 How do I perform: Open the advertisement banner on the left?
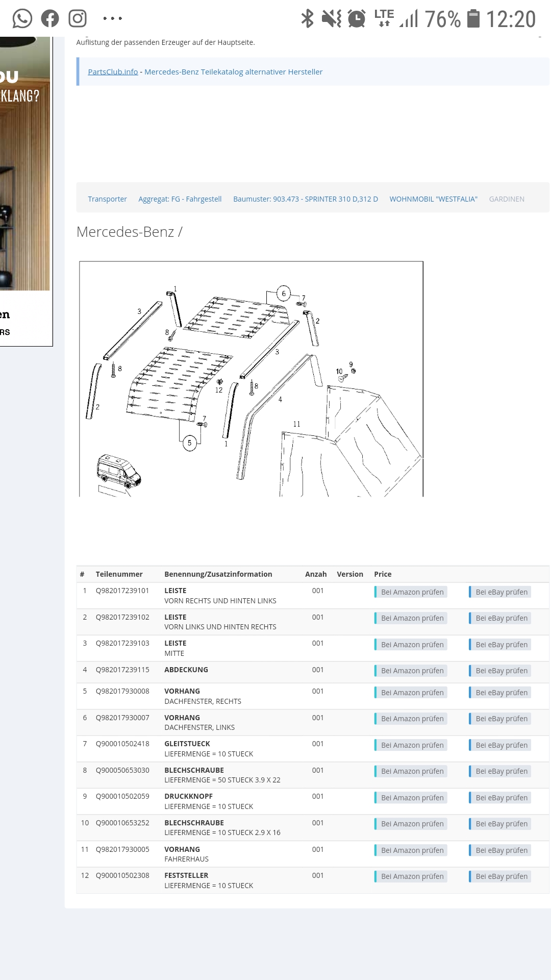(26, 191)
